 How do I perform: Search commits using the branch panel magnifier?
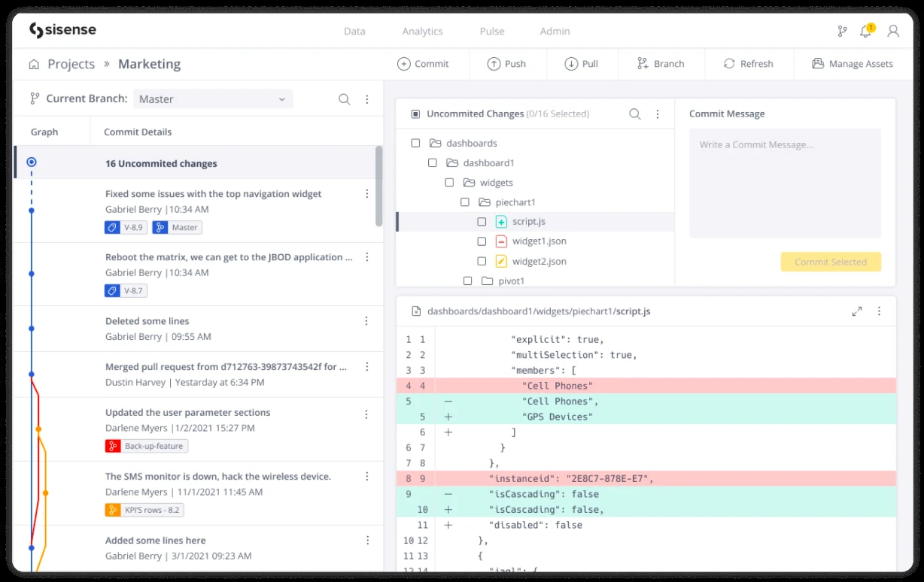(x=344, y=99)
